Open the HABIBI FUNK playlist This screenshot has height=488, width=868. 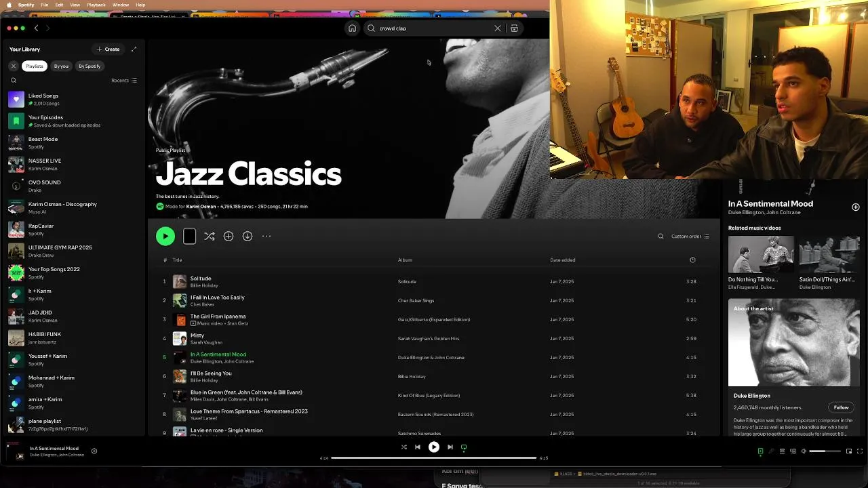tap(73, 338)
